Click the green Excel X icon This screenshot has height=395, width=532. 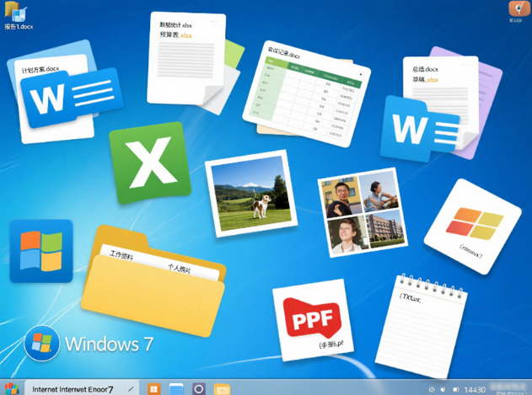pos(150,163)
